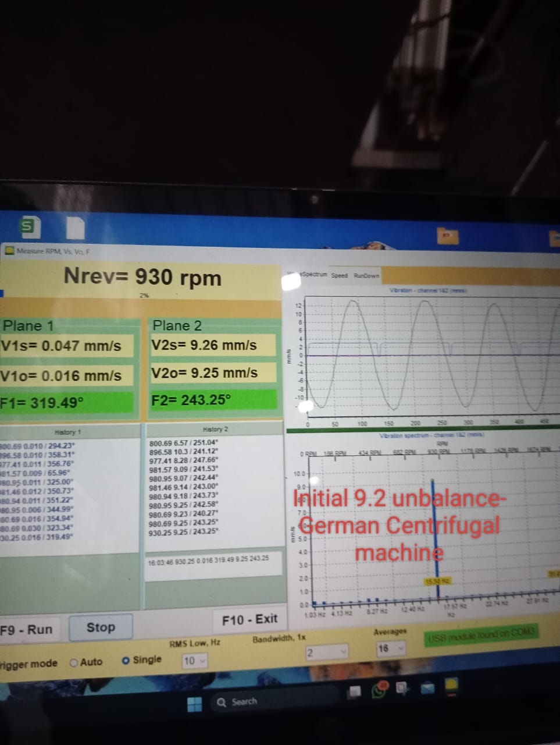Screen dimensions: 560x745
Task: Click the 16:03:46 log entry line
Action: point(208,562)
